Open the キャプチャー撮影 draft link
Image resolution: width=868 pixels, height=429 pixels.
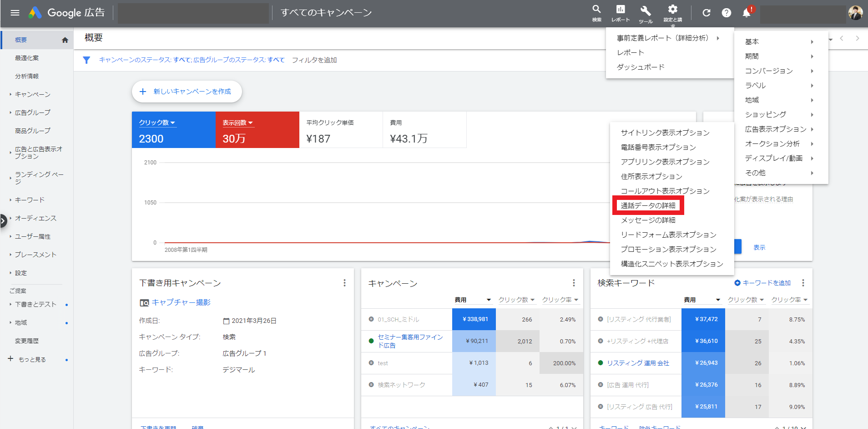(181, 302)
